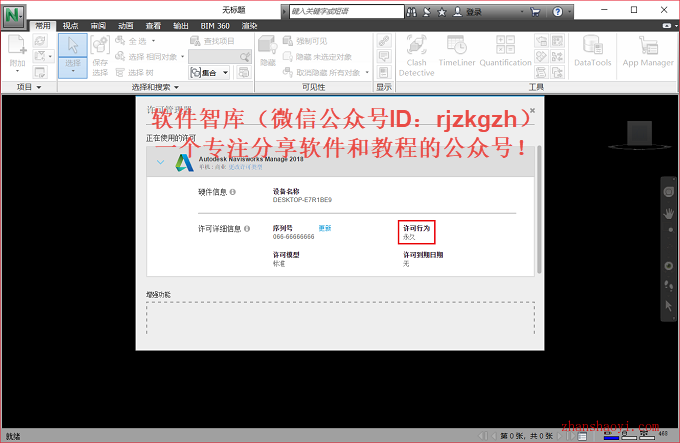Click the Quick Properties speech bubble icon
Viewport: 680px width, 443px height.
384,56
